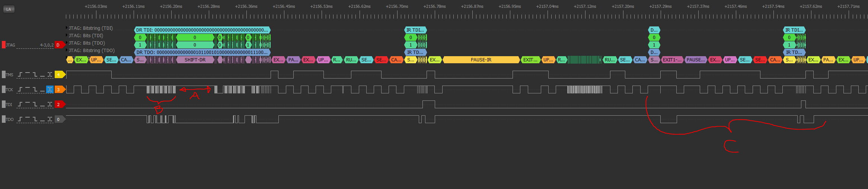The height and width of the screenshot is (189, 868).
Task: Expand the JTAG: Bitstring (TDO) row
Action: coord(67,50)
